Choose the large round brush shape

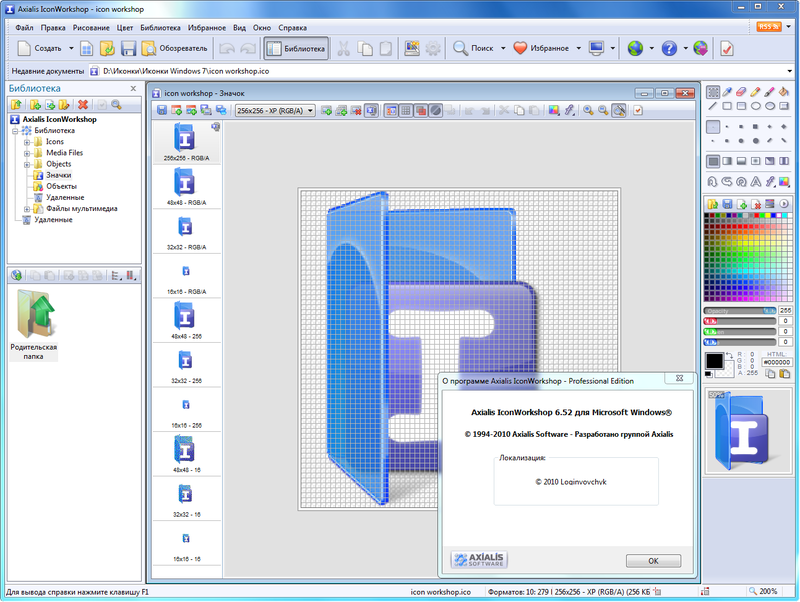756,140
